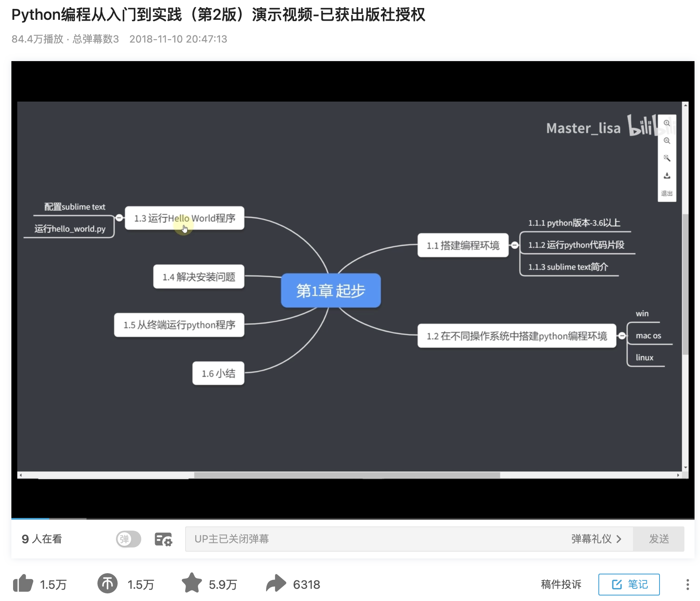Click the star icon to favorite the video
Screen dimensions: 700x601
tap(192, 584)
